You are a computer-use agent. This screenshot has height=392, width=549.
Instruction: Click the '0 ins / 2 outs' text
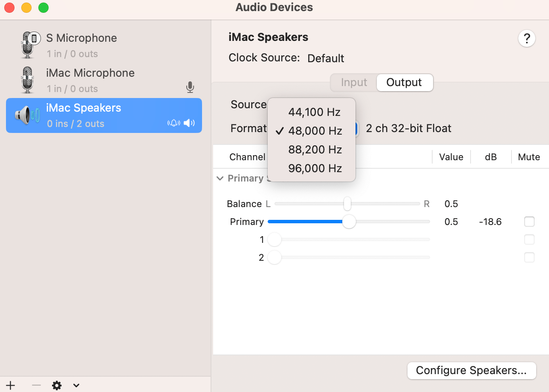(75, 124)
